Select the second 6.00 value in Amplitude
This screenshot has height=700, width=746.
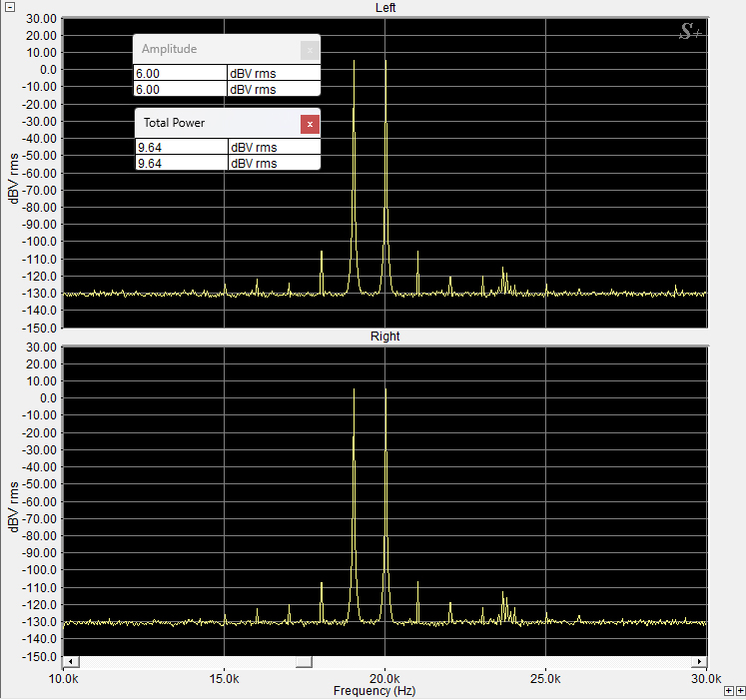(x=181, y=89)
